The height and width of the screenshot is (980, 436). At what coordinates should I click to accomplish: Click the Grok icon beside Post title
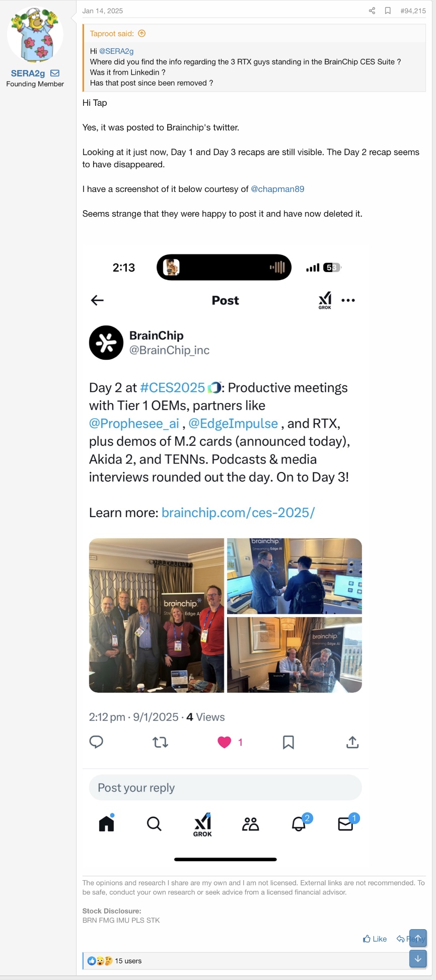(x=325, y=300)
